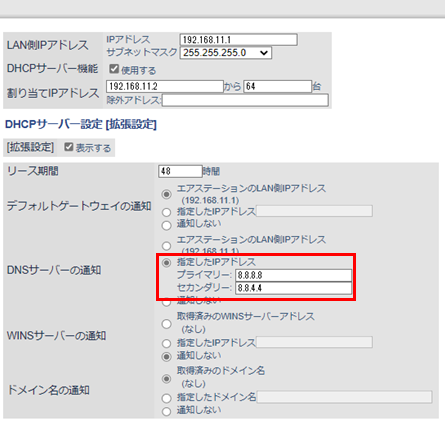The height and width of the screenshot is (433, 445).
Task: Click the DNSサーバーの通知 label
Action: click(54, 270)
